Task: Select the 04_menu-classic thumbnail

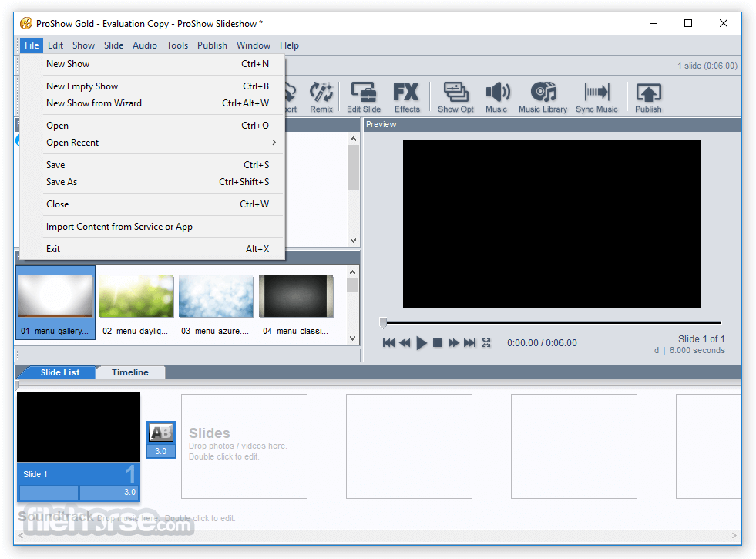Action: [x=296, y=302]
